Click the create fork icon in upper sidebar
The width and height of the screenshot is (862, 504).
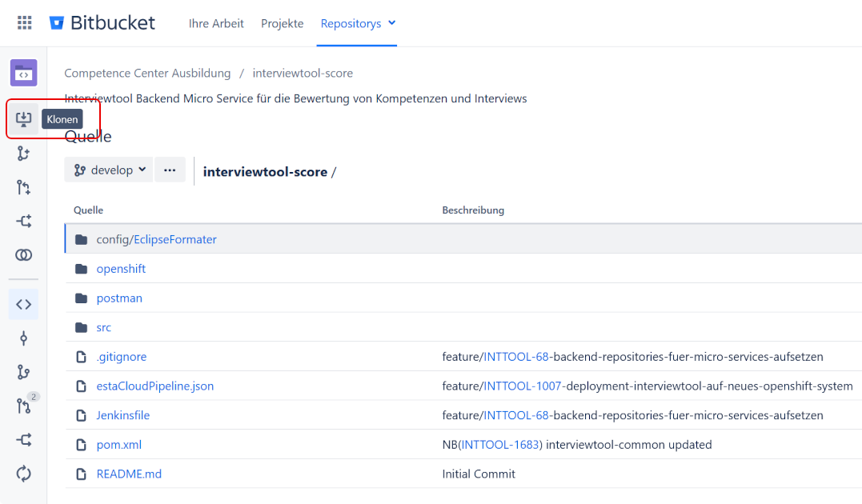click(x=24, y=221)
